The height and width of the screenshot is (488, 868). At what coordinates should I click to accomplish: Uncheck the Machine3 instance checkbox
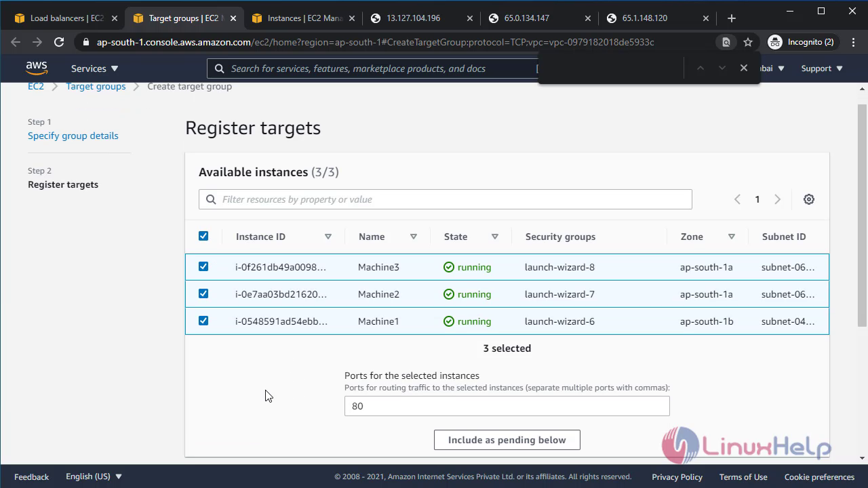coord(203,266)
